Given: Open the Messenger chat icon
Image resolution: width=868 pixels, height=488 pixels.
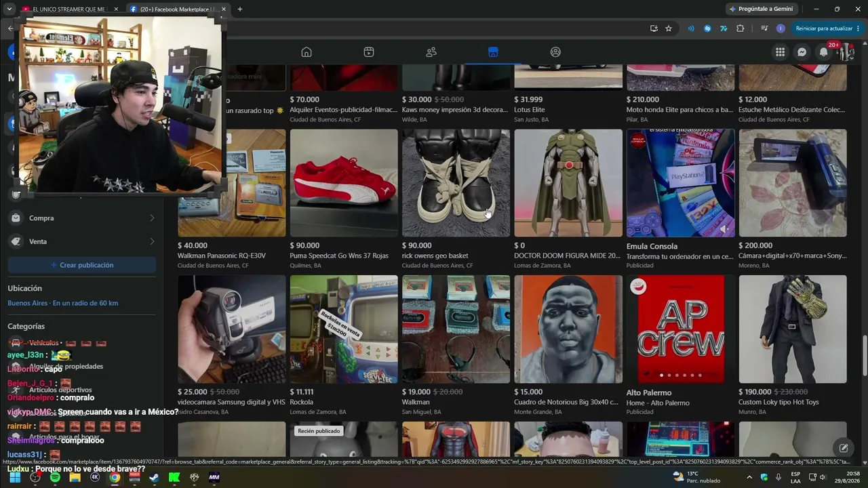Looking at the screenshot, I should point(802,52).
